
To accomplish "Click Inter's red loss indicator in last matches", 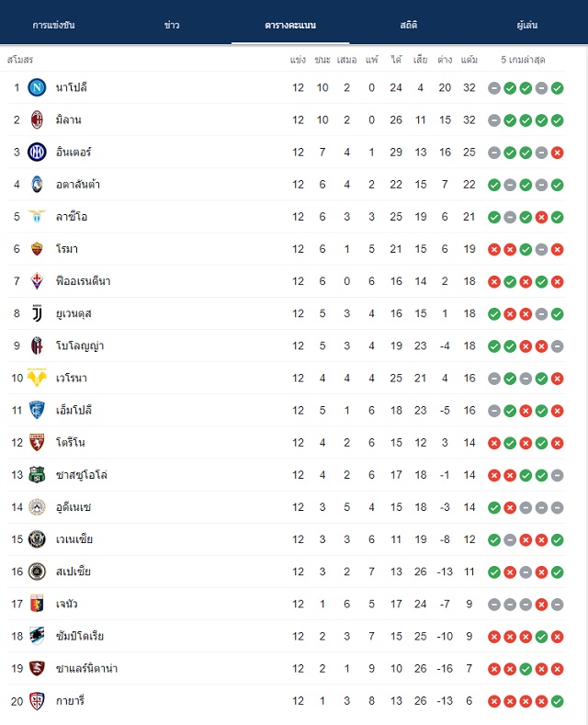I will 557,153.
